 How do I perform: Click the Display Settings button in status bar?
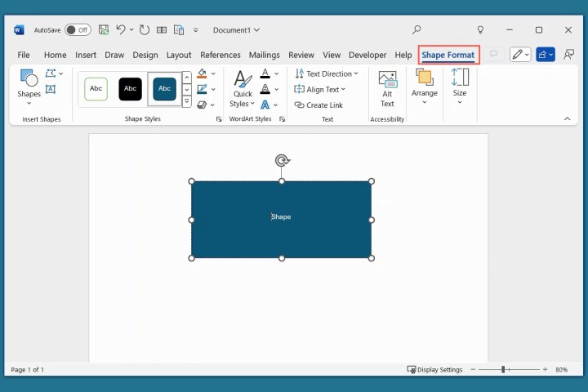(x=435, y=370)
